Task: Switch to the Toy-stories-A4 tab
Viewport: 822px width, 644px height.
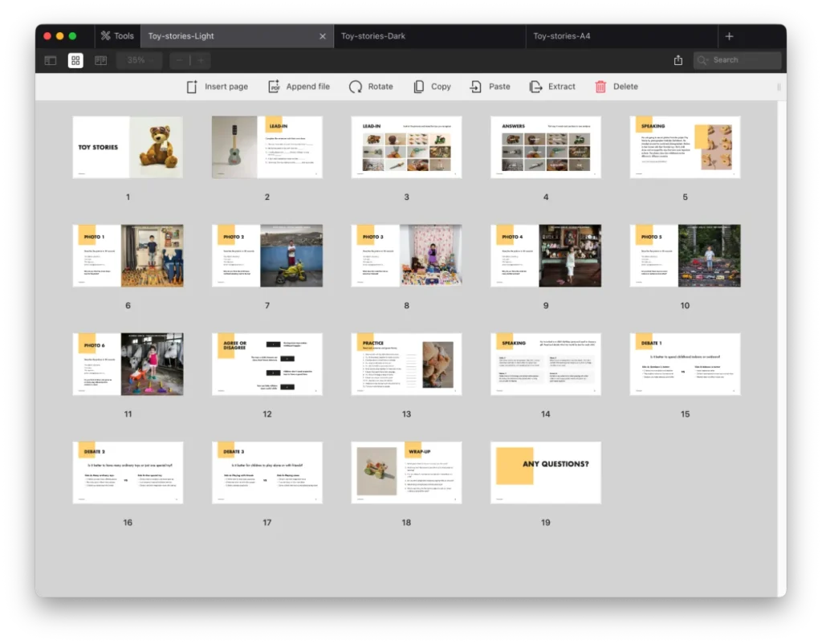Action: (561, 36)
